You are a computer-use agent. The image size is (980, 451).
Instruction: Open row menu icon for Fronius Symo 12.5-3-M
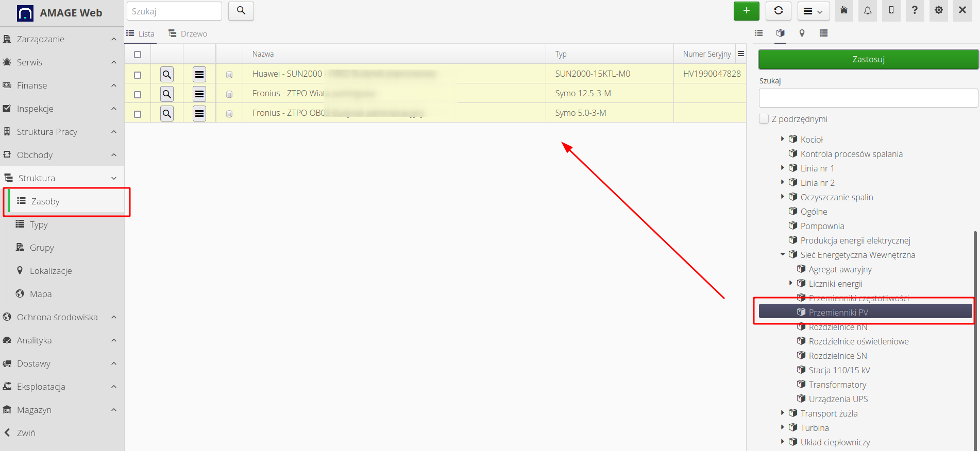[199, 94]
